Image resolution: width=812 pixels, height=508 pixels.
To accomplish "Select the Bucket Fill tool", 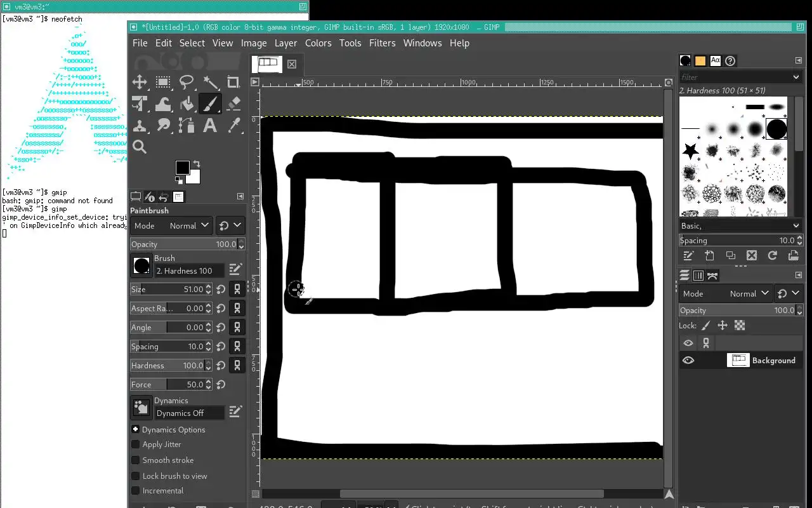I will [187, 104].
